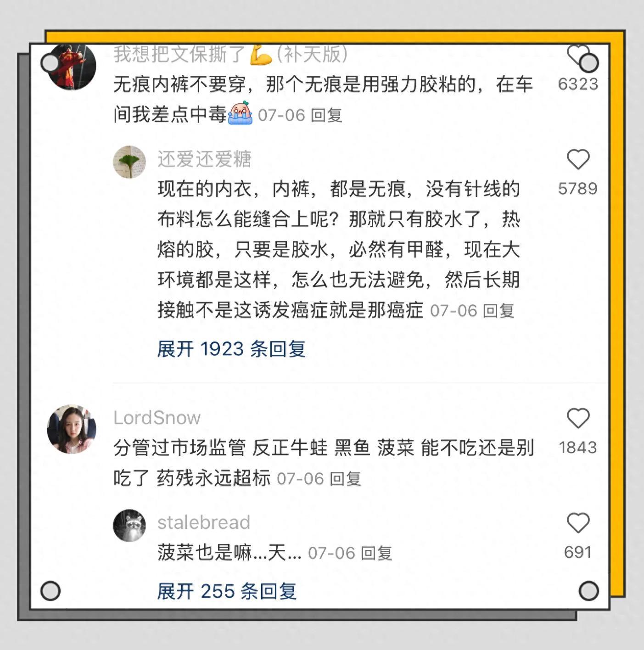
Task: Reply to LordSnow's comment via 回复
Action: (345, 479)
